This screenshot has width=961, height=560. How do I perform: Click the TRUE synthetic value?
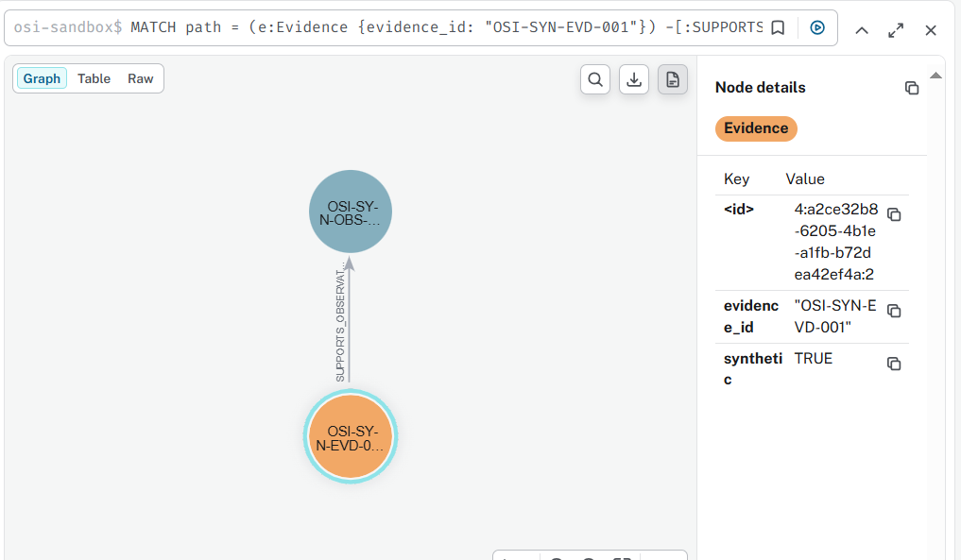pyautogui.click(x=814, y=359)
